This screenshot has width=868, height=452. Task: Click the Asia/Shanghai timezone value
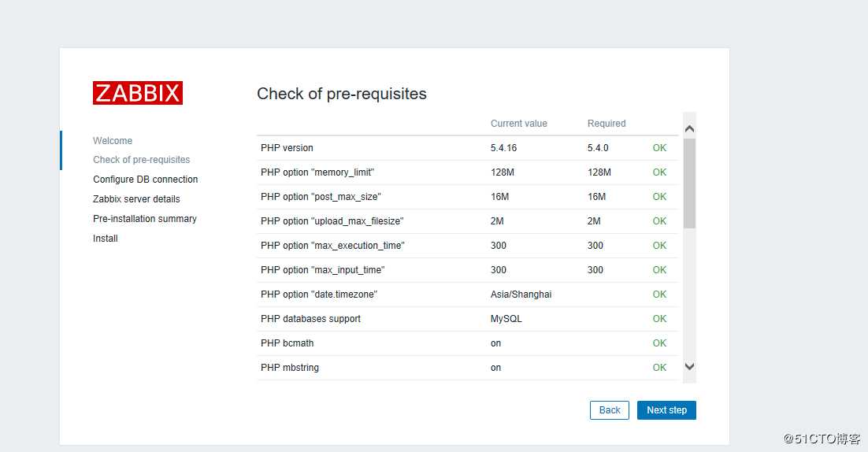[521, 294]
